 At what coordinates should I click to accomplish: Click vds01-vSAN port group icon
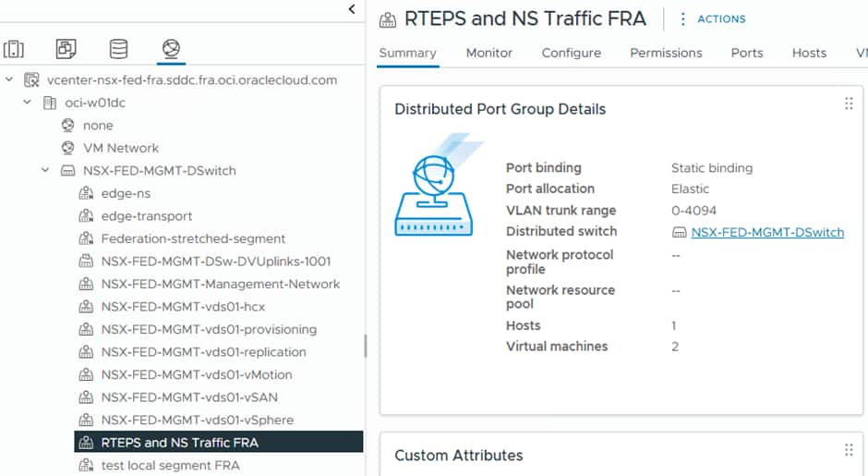pos(86,397)
